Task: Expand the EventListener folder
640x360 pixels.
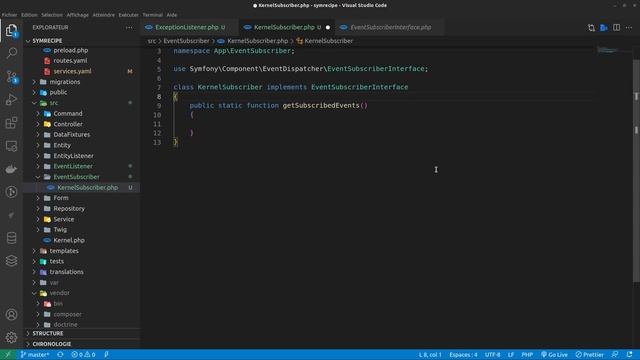Action: (x=82, y=166)
